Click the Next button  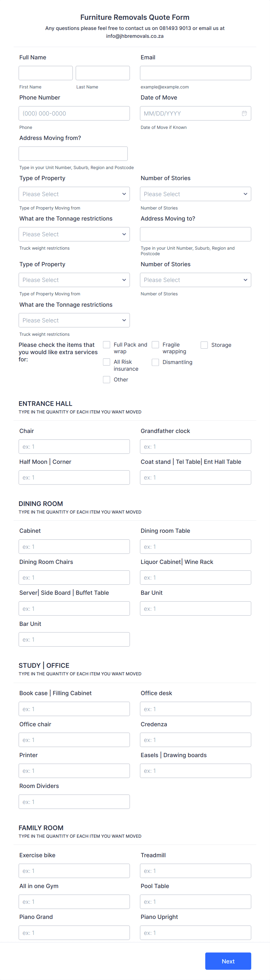pyautogui.click(x=228, y=961)
